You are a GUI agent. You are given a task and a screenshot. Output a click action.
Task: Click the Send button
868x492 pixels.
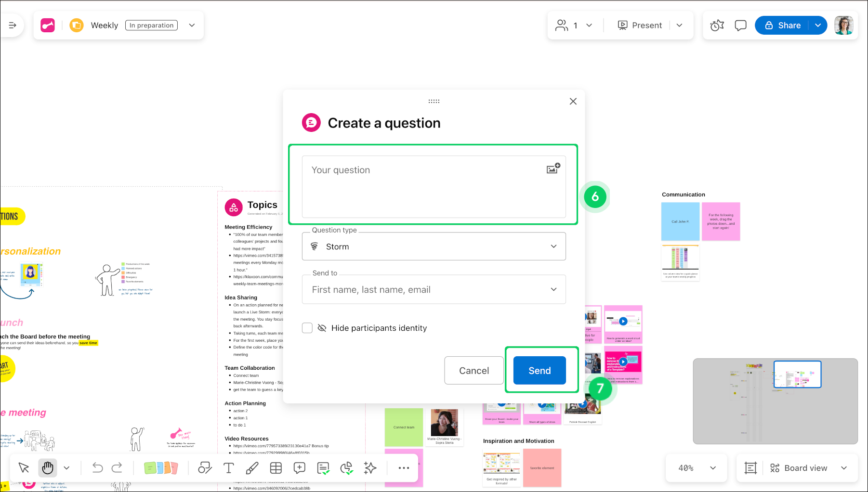(x=539, y=371)
